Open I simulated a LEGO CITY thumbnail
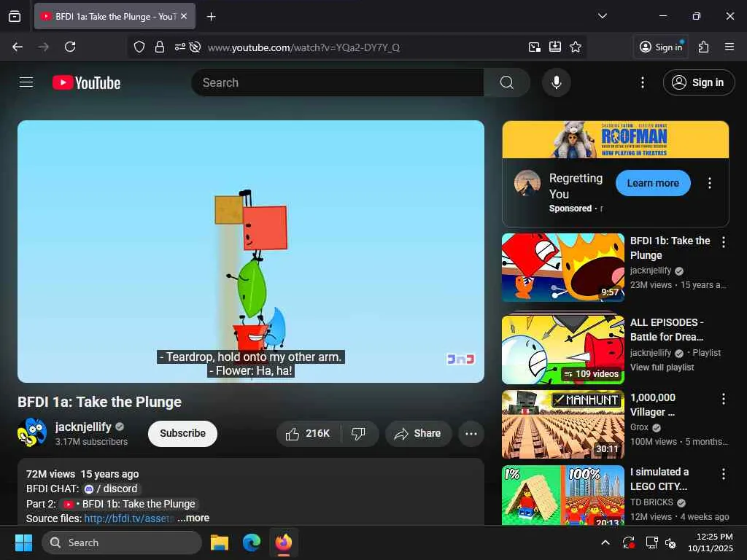This screenshot has height=560, width=747. pos(563,495)
